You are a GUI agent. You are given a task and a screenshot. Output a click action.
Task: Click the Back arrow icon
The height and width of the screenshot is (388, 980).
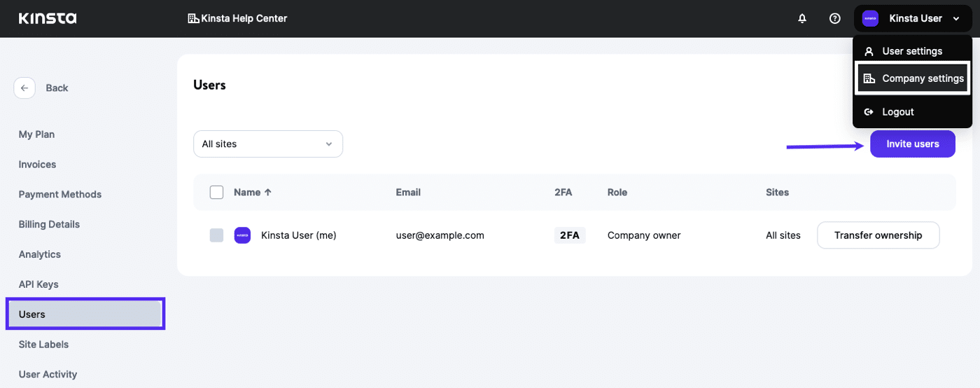tap(24, 88)
